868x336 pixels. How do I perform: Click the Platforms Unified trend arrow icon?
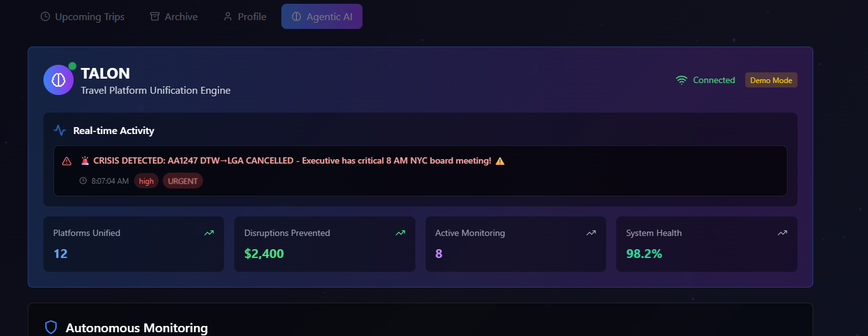pos(209,233)
